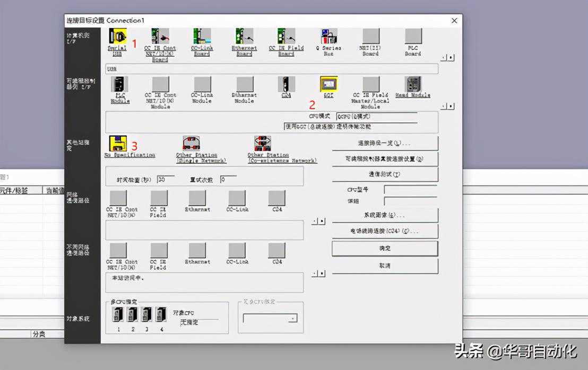Select Other Station (Single Network) icon
Viewport: 588px width, 370px height.
pyautogui.click(x=191, y=144)
